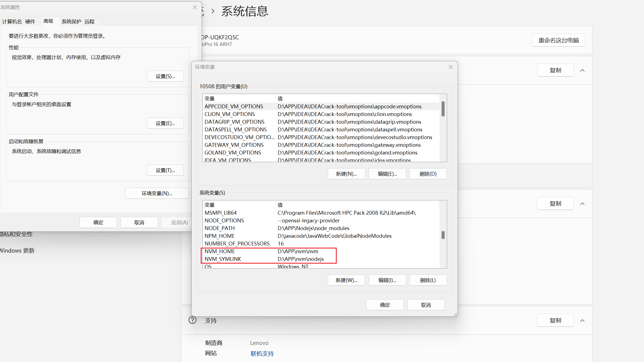Close the Environment Variables dialog
Image resolution: width=644 pixels, height=362 pixels.
click(451, 67)
